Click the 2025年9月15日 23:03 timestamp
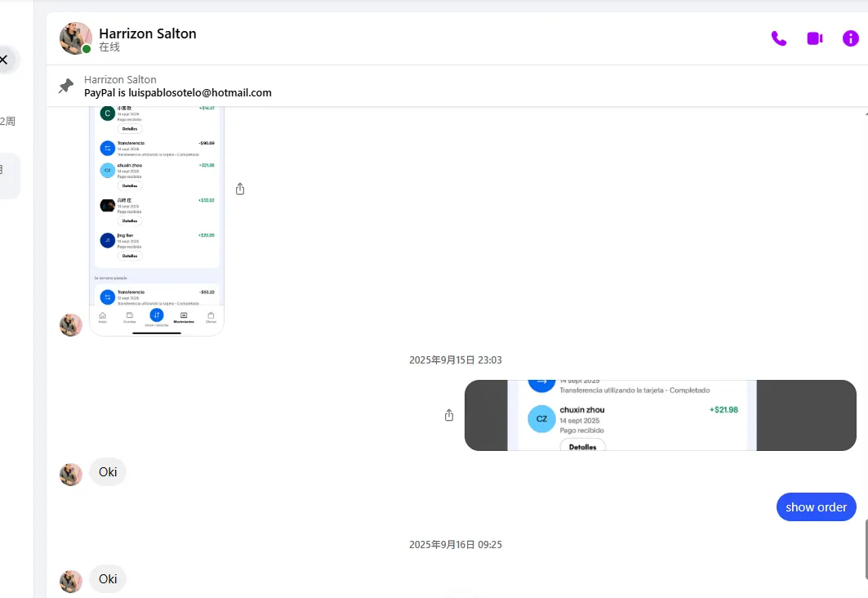Viewport: 868px width, 598px height. (x=455, y=360)
